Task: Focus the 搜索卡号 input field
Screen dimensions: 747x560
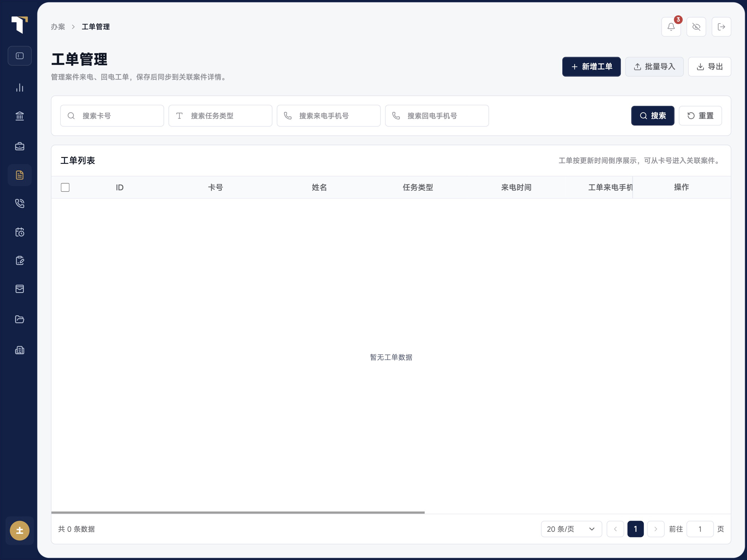Action: point(112,116)
